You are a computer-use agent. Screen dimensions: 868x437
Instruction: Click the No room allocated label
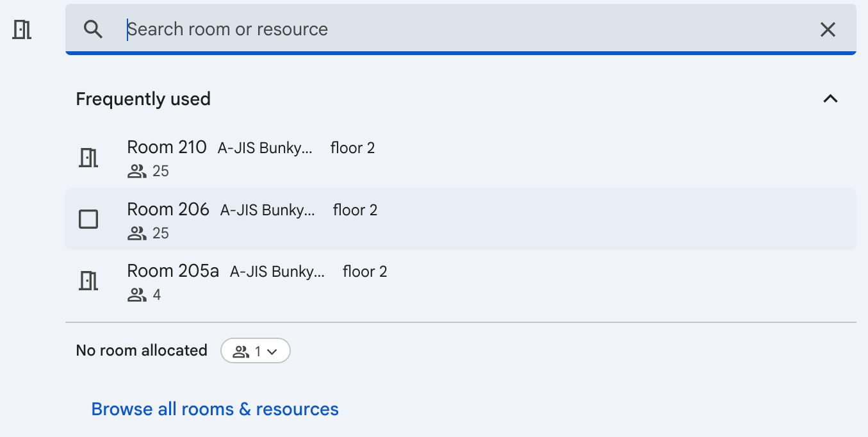coord(142,350)
